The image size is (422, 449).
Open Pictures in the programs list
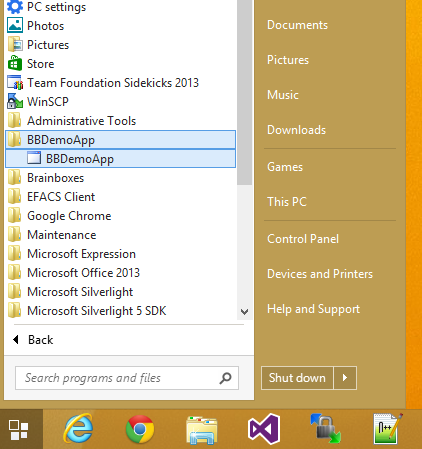coord(38,45)
